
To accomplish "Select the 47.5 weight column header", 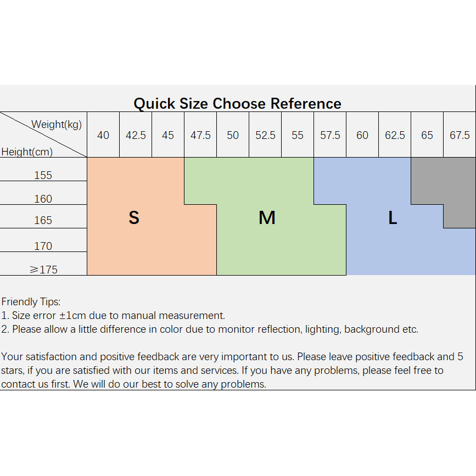I will tap(200, 135).
